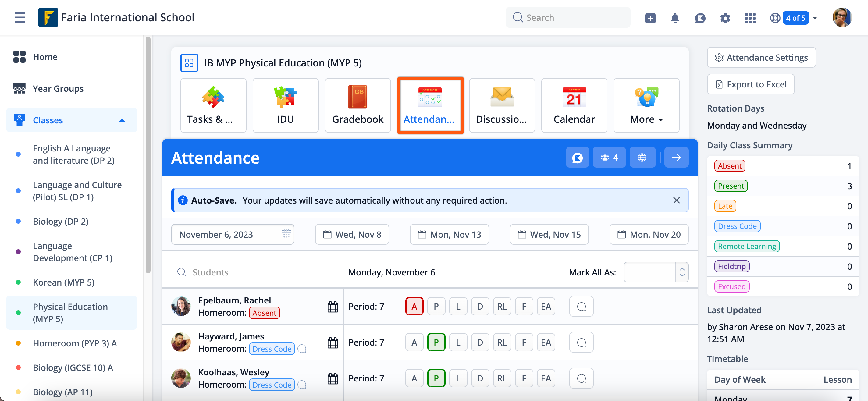Mark Rachel Epelbaum as Present (P)
The image size is (868, 401).
coord(436,307)
